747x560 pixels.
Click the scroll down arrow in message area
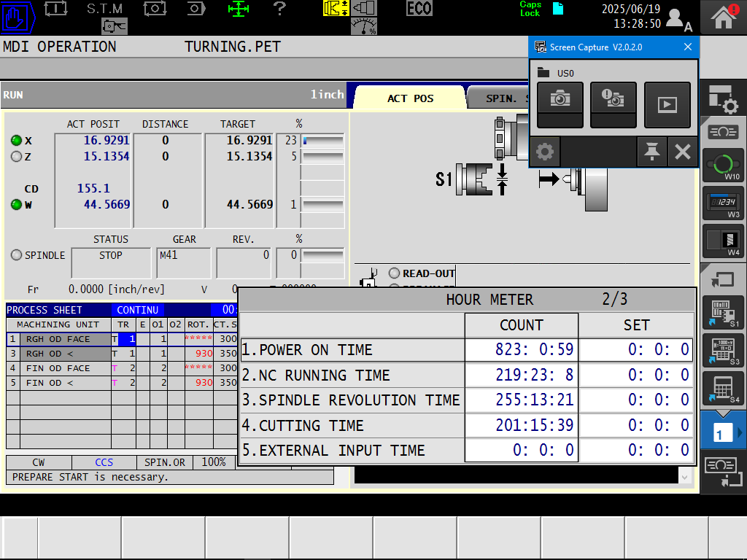click(684, 476)
